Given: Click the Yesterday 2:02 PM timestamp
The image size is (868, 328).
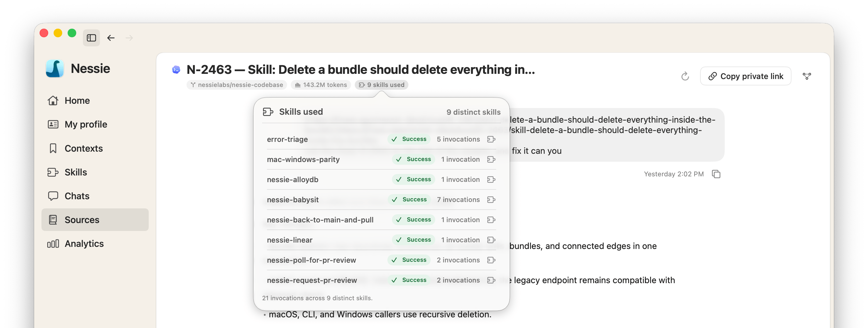Looking at the screenshot, I should (x=674, y=174).
